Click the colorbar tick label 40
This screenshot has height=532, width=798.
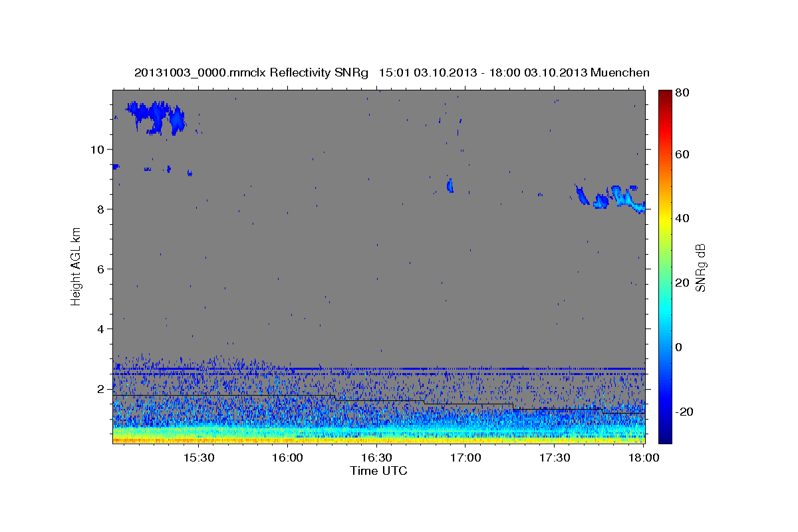pos(684,218)
